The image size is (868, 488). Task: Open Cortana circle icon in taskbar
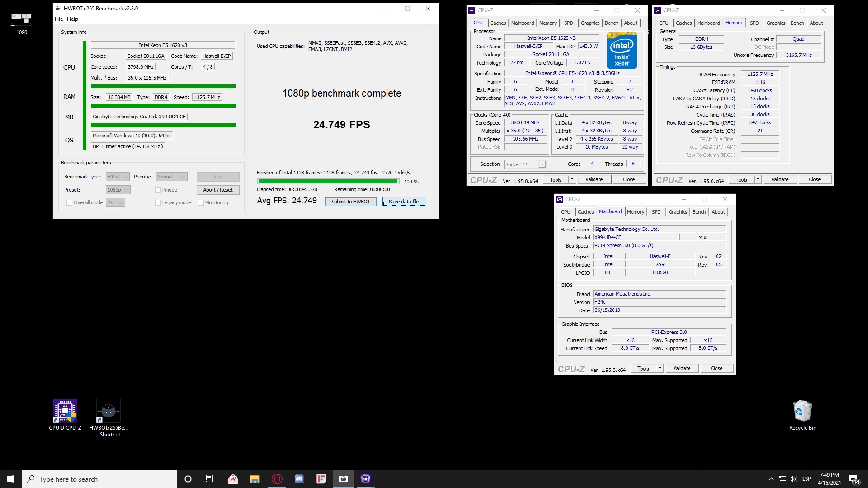point(188,479)
